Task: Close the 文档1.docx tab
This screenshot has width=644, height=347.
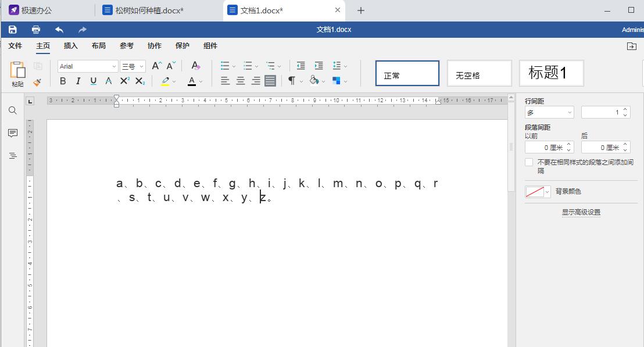Action: [x=338, y=10]
